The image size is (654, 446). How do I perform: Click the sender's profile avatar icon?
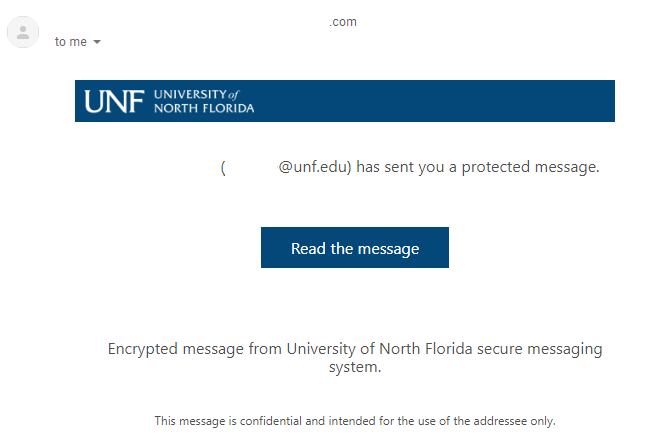tap(23, 32)
